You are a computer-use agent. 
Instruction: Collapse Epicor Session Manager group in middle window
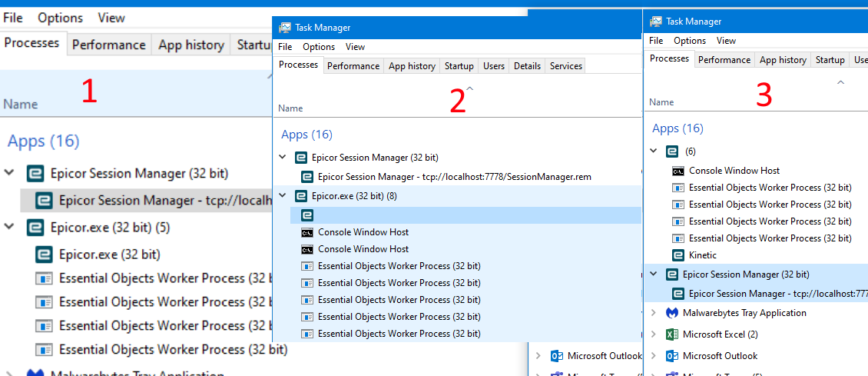[x=283, y=158]
